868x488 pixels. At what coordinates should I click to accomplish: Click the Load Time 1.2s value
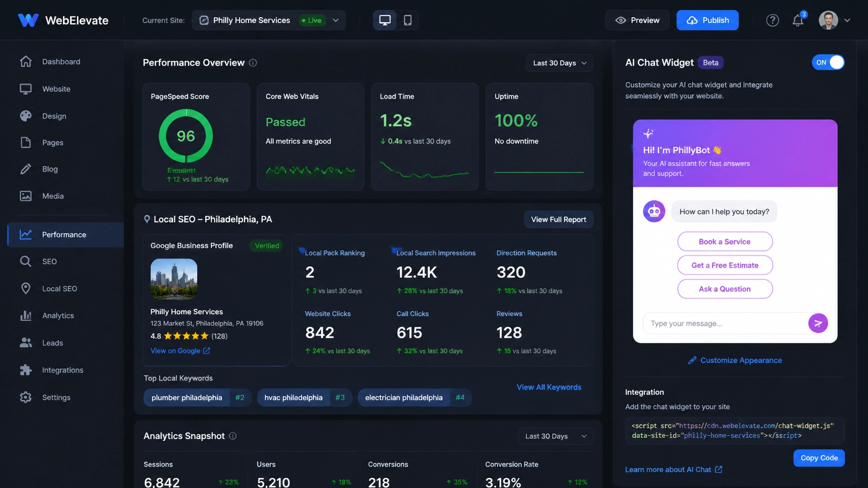coord(396,121)
